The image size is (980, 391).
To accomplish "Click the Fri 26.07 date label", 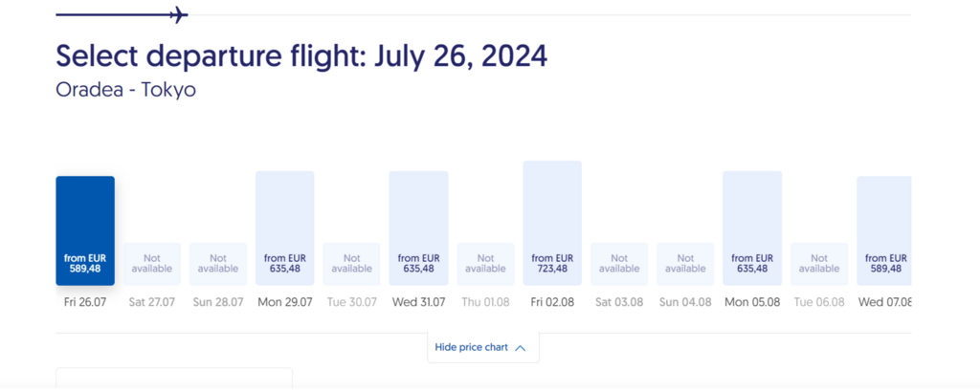I will tap(85, 302).
